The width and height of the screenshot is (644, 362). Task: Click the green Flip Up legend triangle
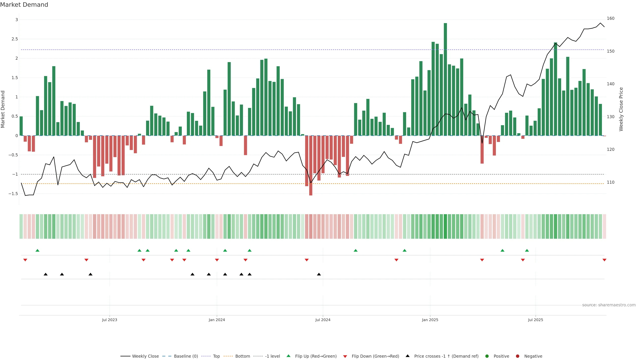click(288, 356)
